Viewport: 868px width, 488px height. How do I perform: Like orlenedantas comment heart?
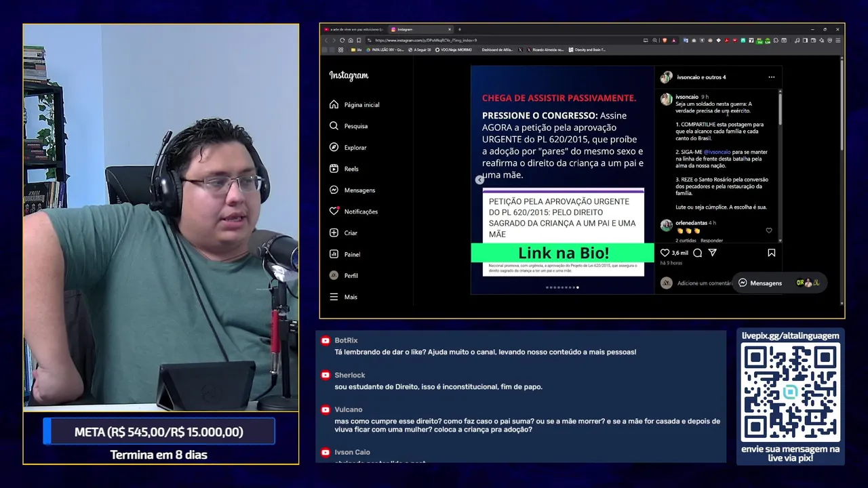[769, 230]
